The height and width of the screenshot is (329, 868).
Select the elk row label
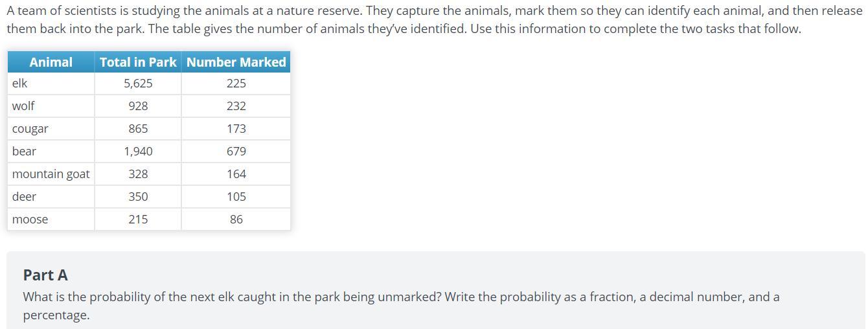pyautogui.click(x=19, y=84)
